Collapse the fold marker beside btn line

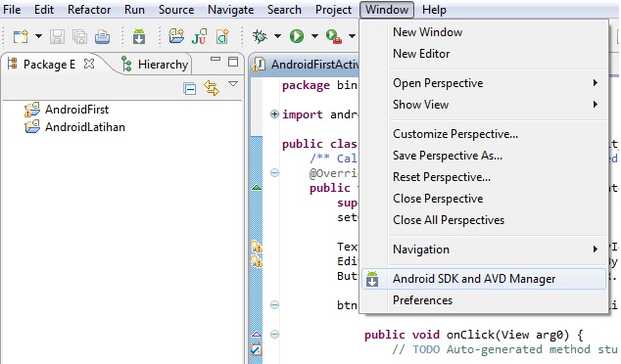pyautogui.click(x=274, y=304)
